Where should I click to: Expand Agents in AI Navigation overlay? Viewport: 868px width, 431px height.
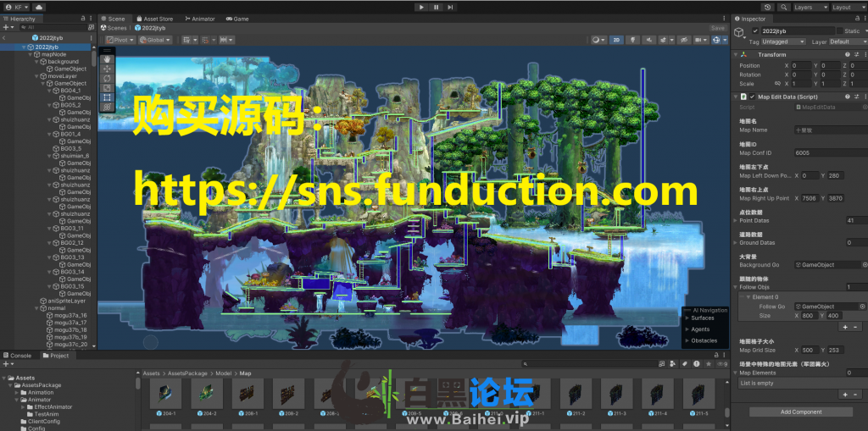pos(687,329)
